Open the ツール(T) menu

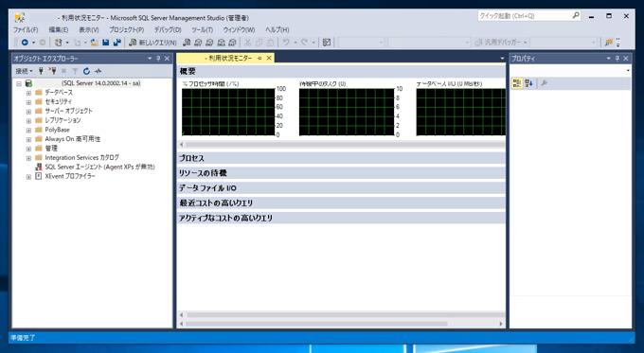click(202, 30)
